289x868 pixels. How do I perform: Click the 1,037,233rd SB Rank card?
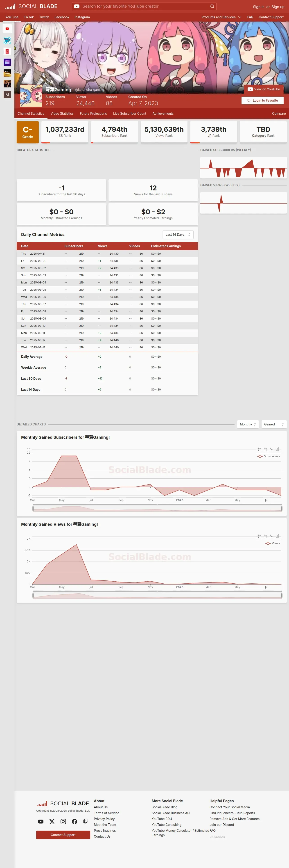[65, 132]
